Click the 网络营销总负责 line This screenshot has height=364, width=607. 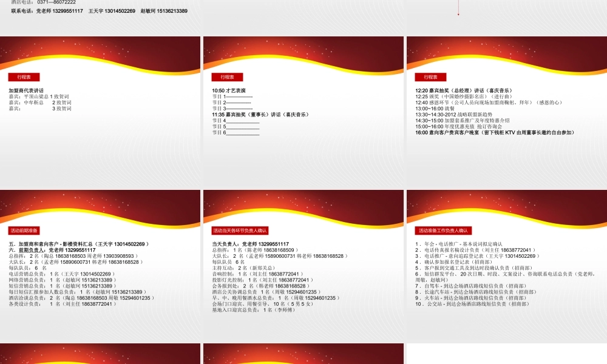[x=63, y=280]
